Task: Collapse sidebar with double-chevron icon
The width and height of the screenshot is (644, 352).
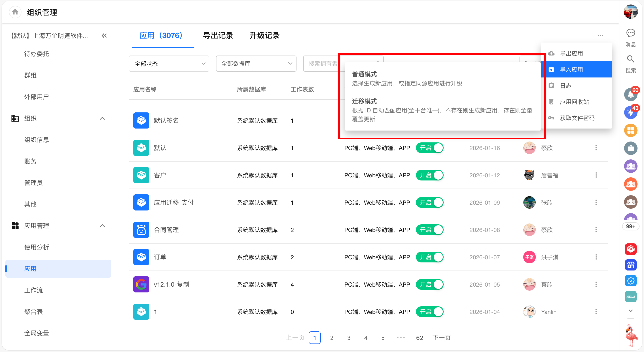Action: (104, 36)
